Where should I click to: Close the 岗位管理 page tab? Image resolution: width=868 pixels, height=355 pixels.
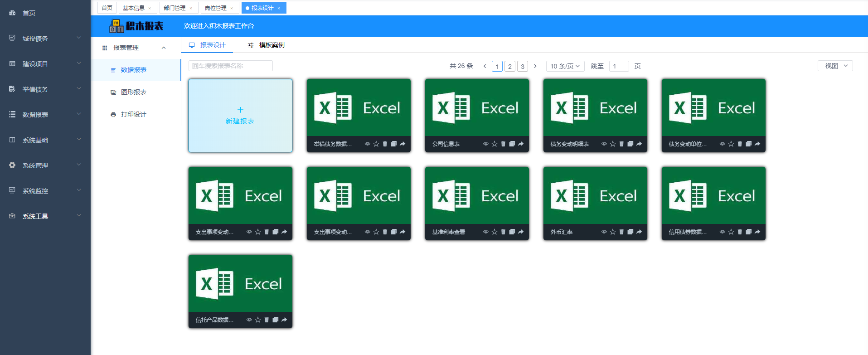232,8
